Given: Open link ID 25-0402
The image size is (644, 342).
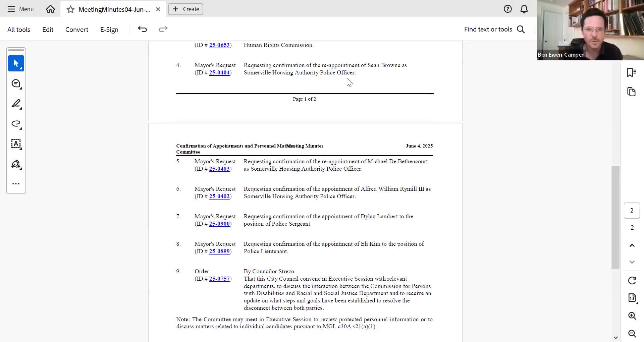Looking at the screenshot, I should coord(219,196).
